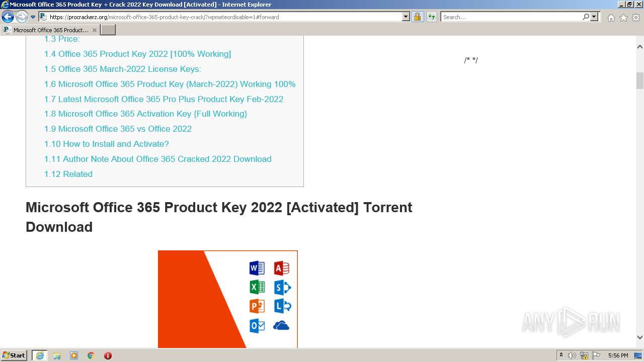The height and width of the screenshot is (362, 644).
Task: Click the Home icon
Action: pos(611,18)
